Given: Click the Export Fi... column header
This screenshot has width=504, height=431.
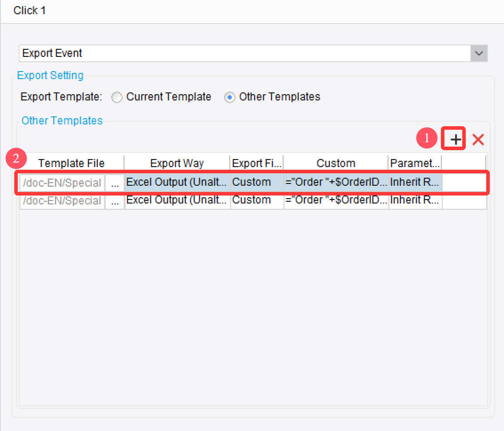Looking at the screenshot, I should [256, 163].
